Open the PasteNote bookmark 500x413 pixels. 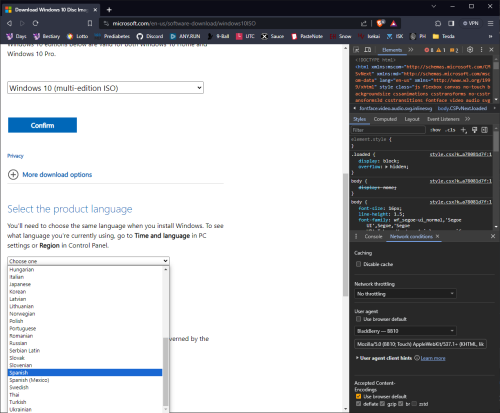pos(307,36)
